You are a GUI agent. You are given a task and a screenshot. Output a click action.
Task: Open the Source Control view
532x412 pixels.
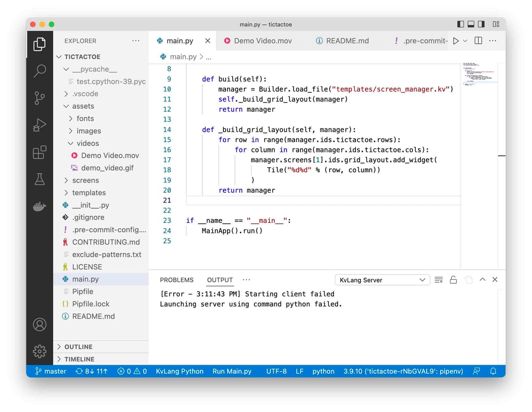(39, 98)
